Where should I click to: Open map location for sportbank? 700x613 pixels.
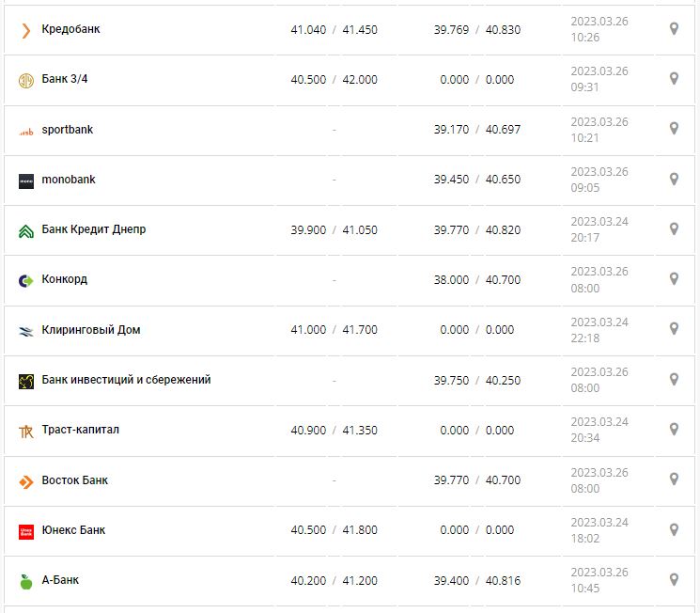[x=674, y=129]
